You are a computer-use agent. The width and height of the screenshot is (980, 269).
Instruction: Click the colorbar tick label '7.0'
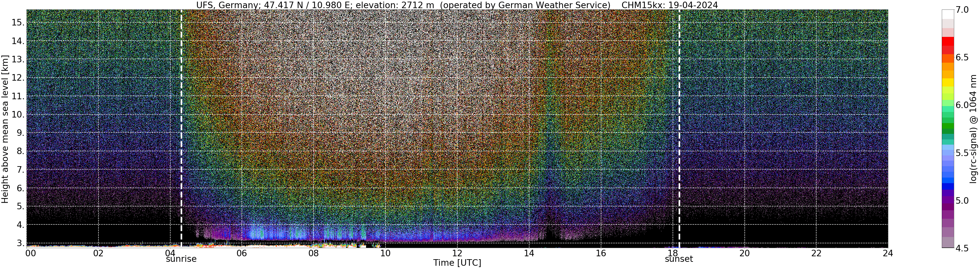[x=962, y=10]
